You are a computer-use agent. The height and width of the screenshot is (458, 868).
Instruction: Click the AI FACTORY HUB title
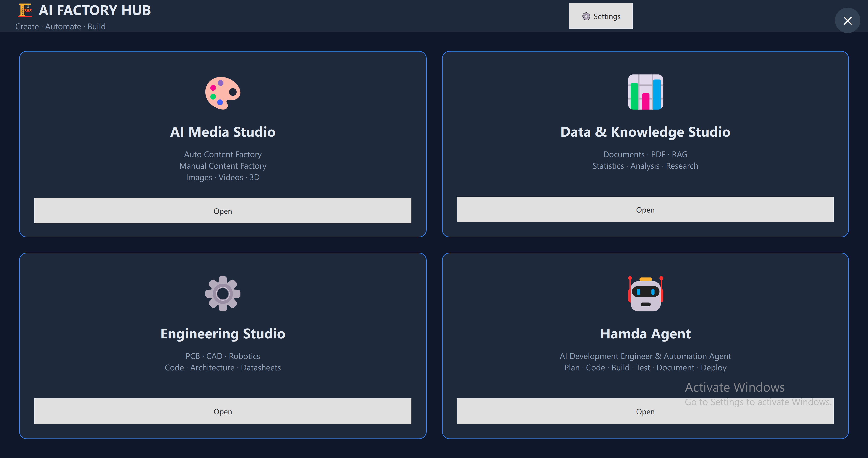coord(95,10)
